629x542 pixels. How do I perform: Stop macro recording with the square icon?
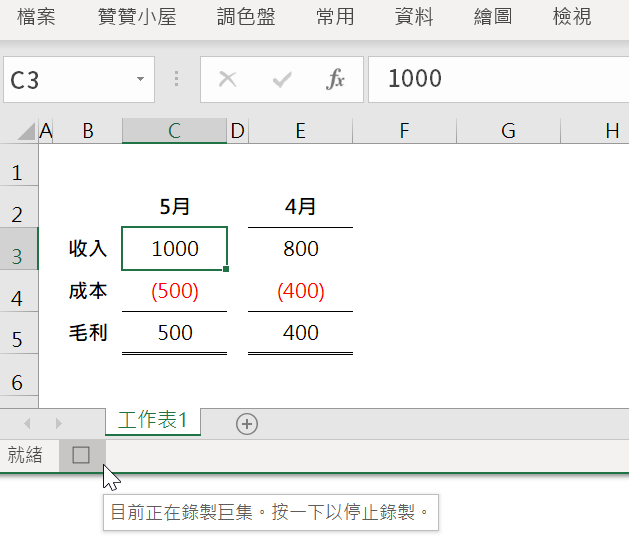(x=81, y=455)
